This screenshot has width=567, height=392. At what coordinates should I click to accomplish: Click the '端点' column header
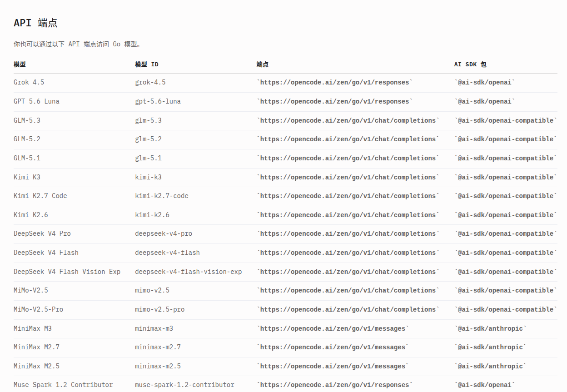click(x=263, y=65)
